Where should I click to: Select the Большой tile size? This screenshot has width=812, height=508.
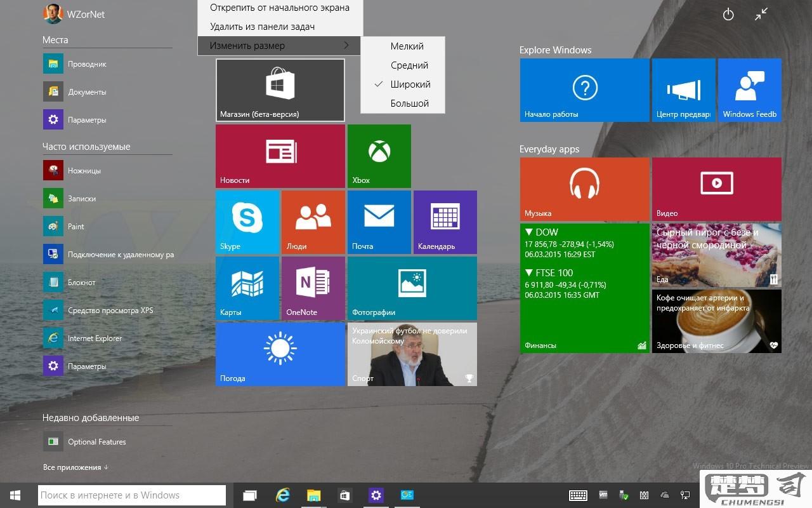pyautogui.click(x=403, y=104)
